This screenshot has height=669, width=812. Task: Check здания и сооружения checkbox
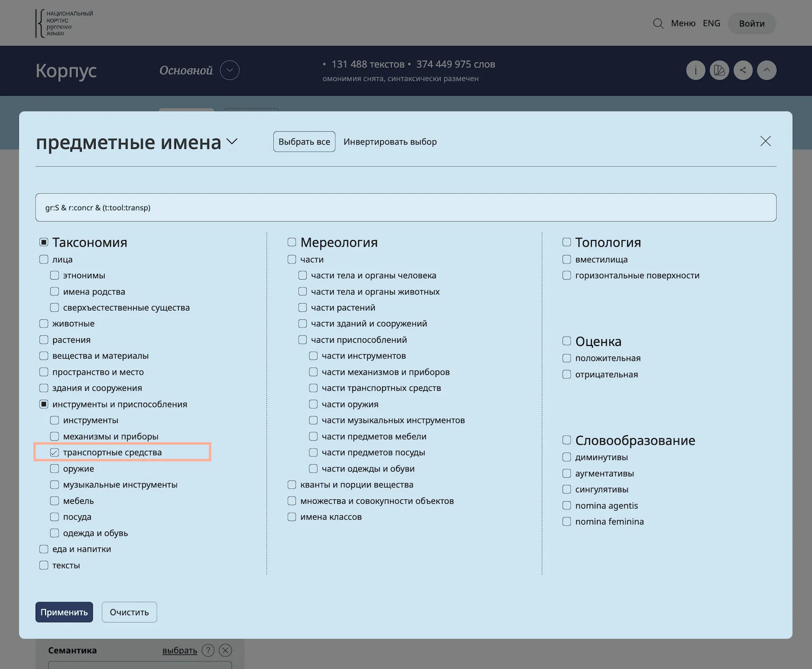(44, 388)
